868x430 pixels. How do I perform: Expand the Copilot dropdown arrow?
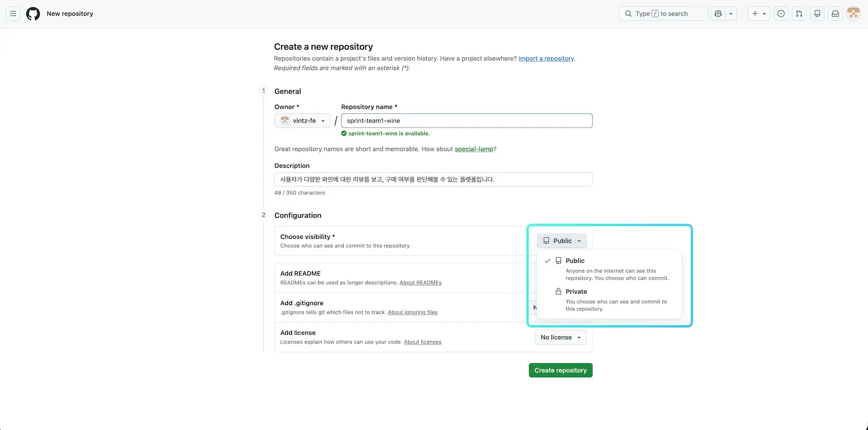(x=731, y=14)
